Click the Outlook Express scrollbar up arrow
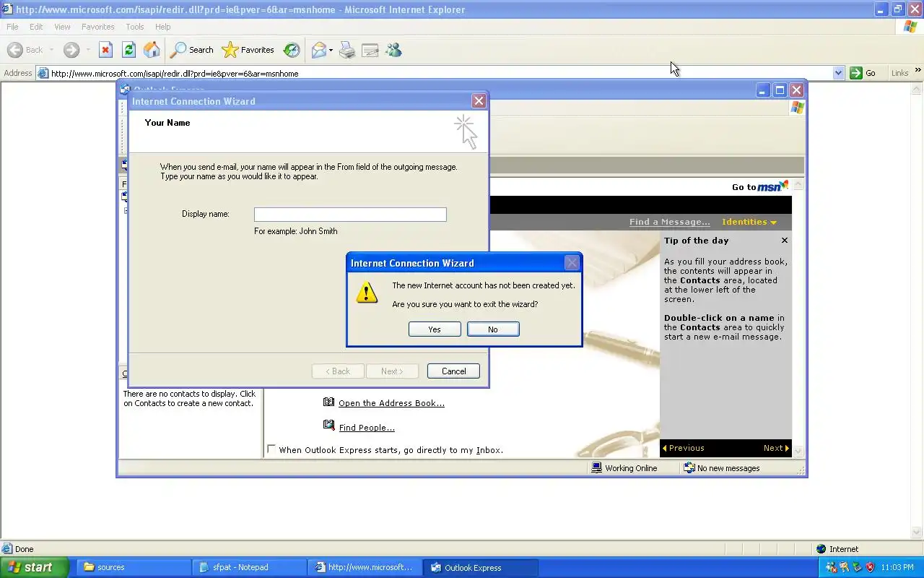The height and width of the screenshot is (578, 924). coord(798,185)
